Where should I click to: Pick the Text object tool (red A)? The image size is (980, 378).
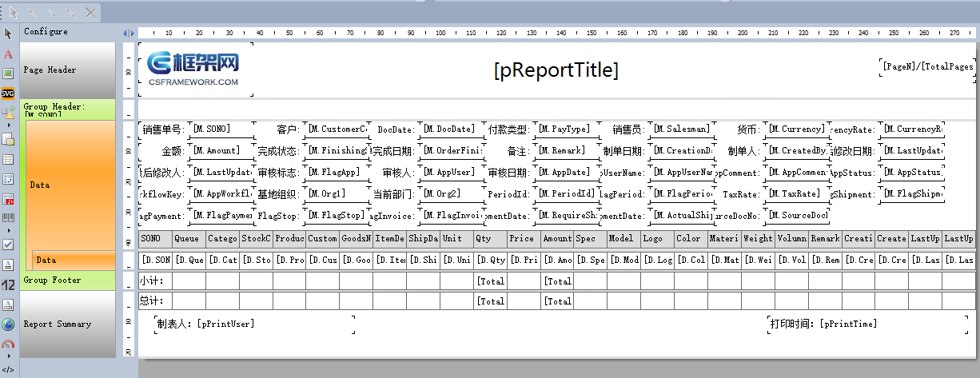coord(8,54)
